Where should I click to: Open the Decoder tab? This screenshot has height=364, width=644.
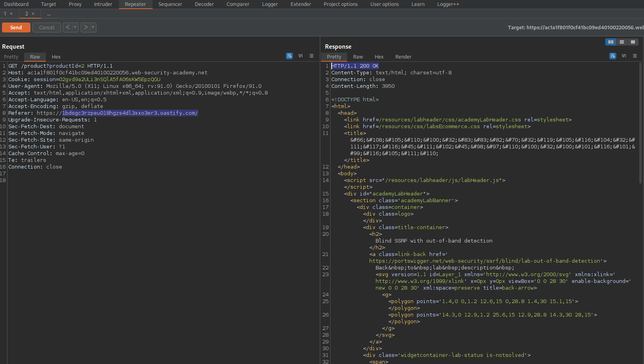[x=204, y=4]
